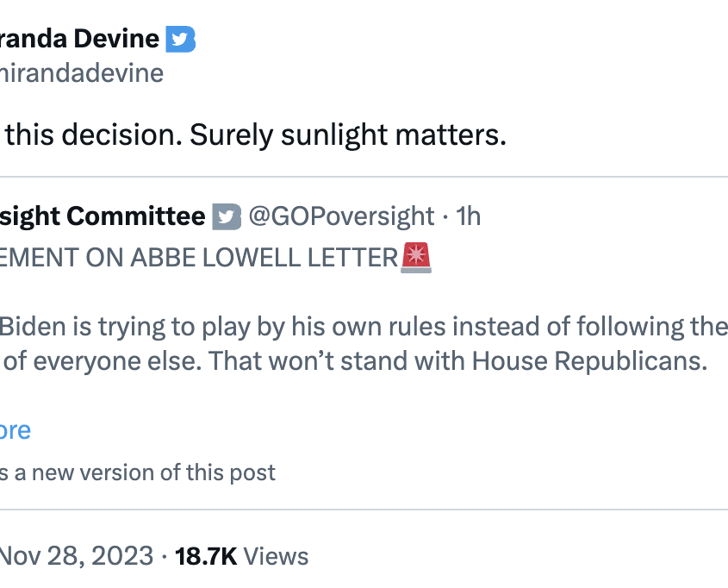Viewport: 728px width, 588px height.
Task: Open the Oversight Committee display name
Action: (103, 216)
